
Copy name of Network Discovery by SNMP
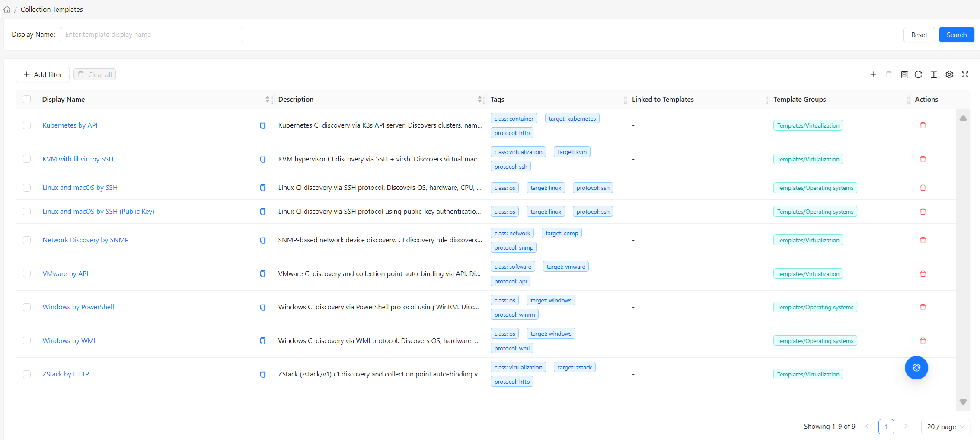[262, 240]
